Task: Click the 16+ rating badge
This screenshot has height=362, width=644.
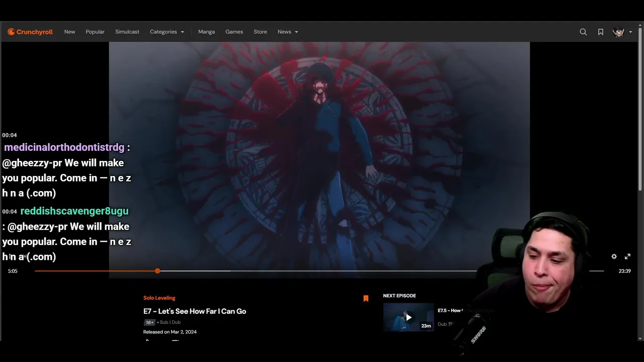Action: point(149,322)
